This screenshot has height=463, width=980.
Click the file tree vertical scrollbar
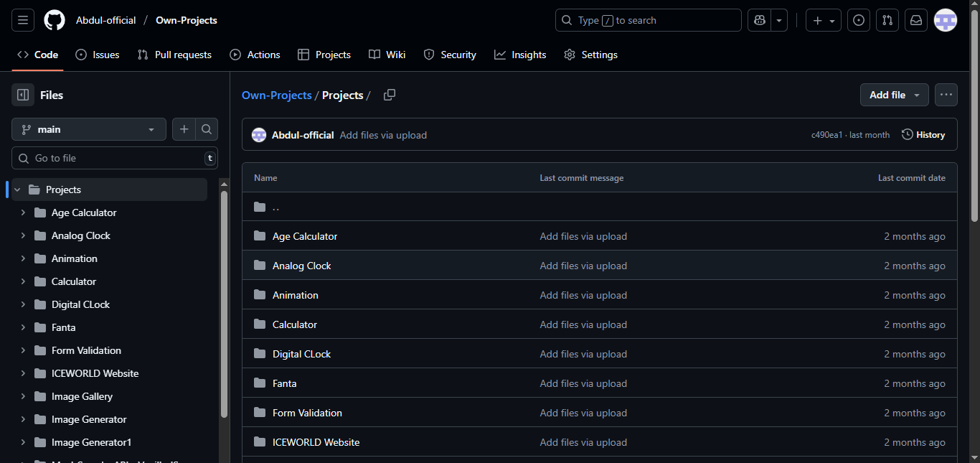click(224, 301)
